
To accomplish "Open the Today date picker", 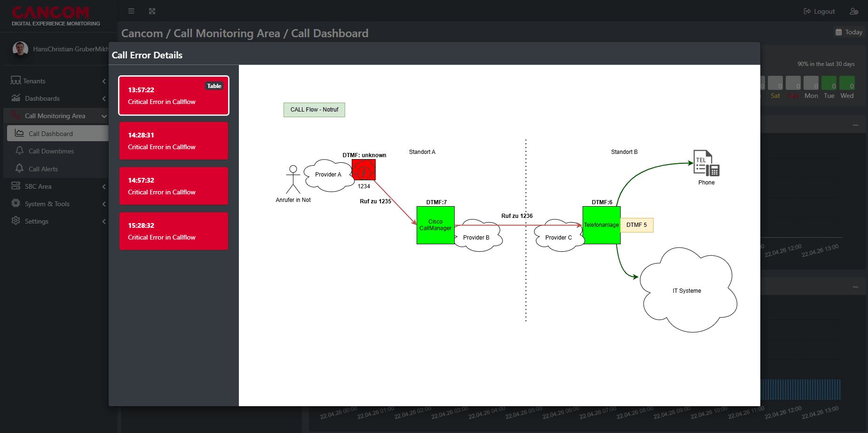I will click(849, 32).
